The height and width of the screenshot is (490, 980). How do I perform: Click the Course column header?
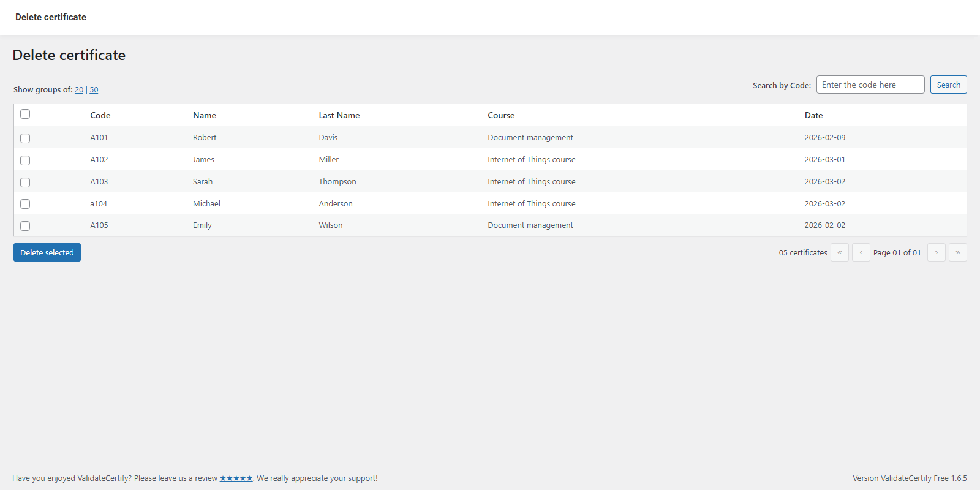pos(501,115)
